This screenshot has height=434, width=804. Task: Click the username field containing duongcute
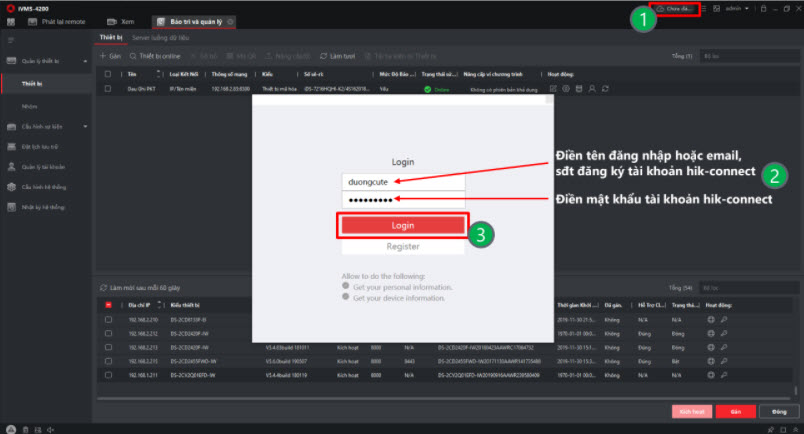pyautogui.click(x=402, y=182)
